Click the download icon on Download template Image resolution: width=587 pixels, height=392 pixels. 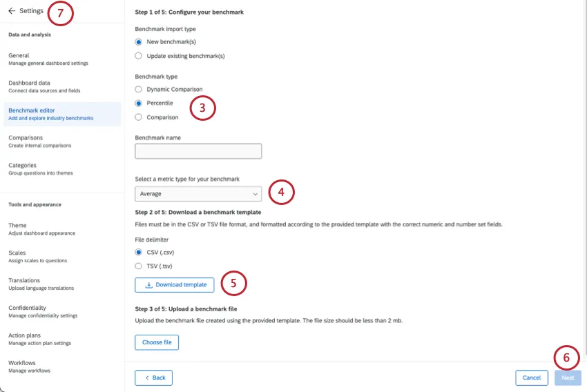point(148,285)
